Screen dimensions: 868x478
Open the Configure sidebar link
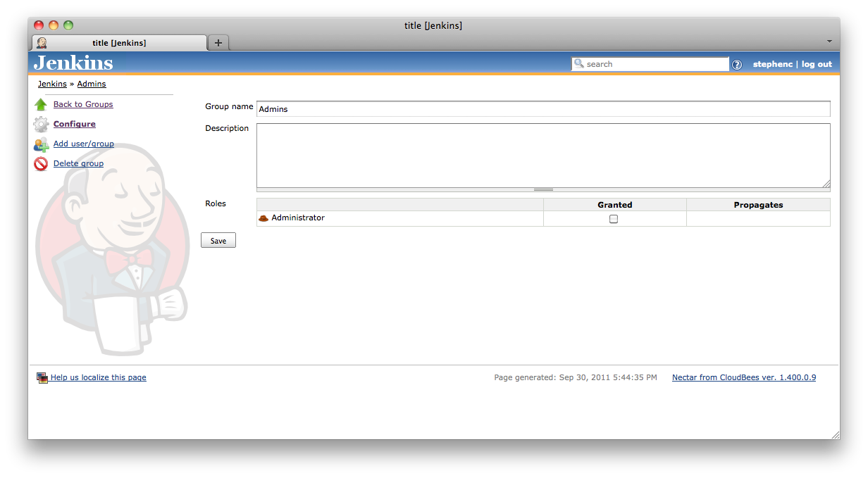[x=75, y=124]
